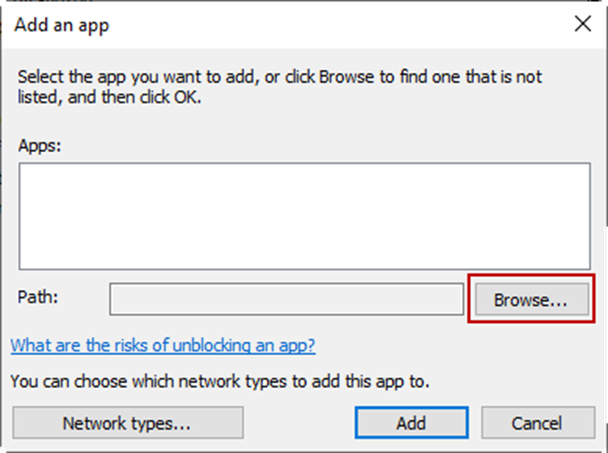Screen dimensions: 608x453
Task: Choose network types for this app
Action: pyautogui.click(x=127, y=423)
